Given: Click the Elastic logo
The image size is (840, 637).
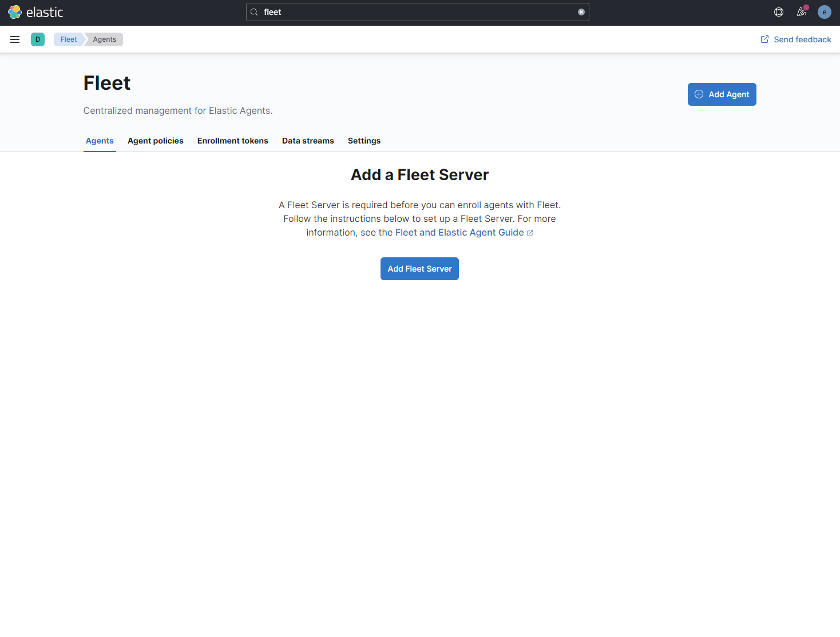Looking at the screenshot, I should pyautogui.click(x=35, y=12).
